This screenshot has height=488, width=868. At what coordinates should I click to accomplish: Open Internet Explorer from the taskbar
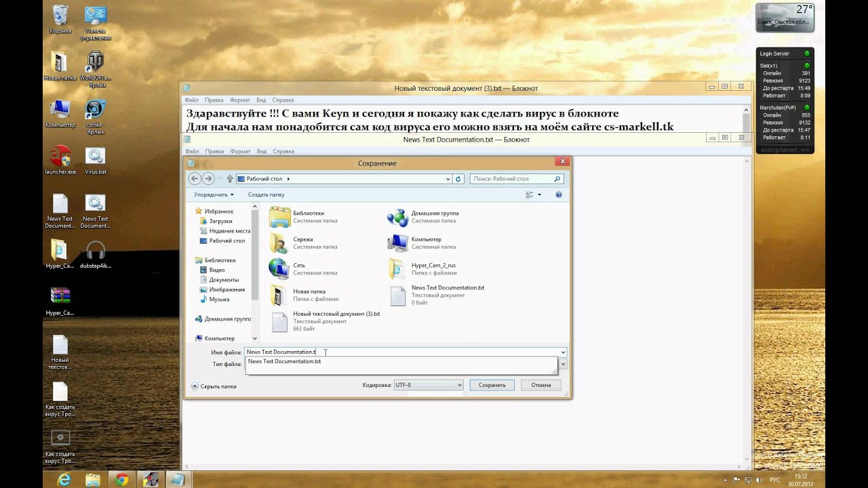[64, 480]
